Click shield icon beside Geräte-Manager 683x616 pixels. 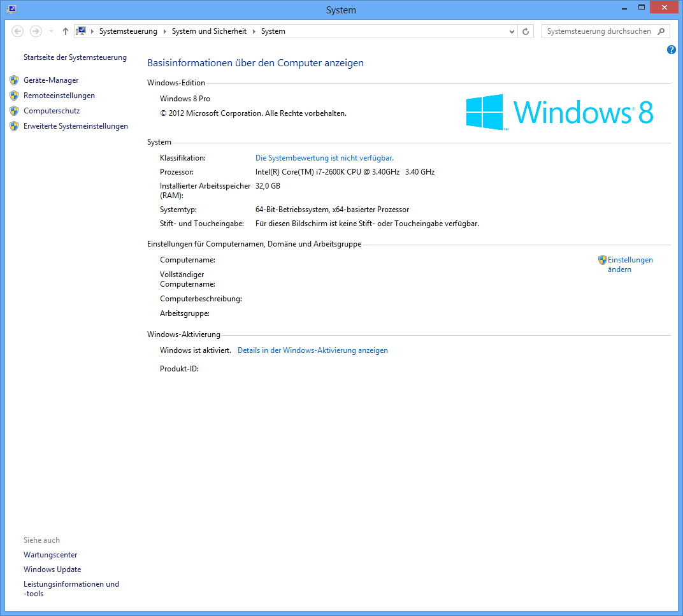tap(14, 80)
